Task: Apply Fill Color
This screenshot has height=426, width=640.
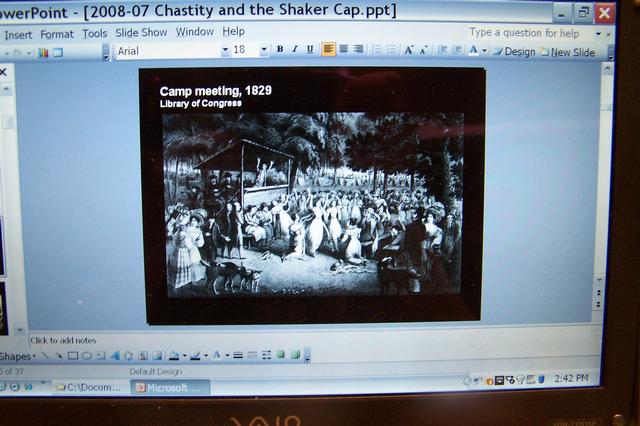Action: point(174,356)
